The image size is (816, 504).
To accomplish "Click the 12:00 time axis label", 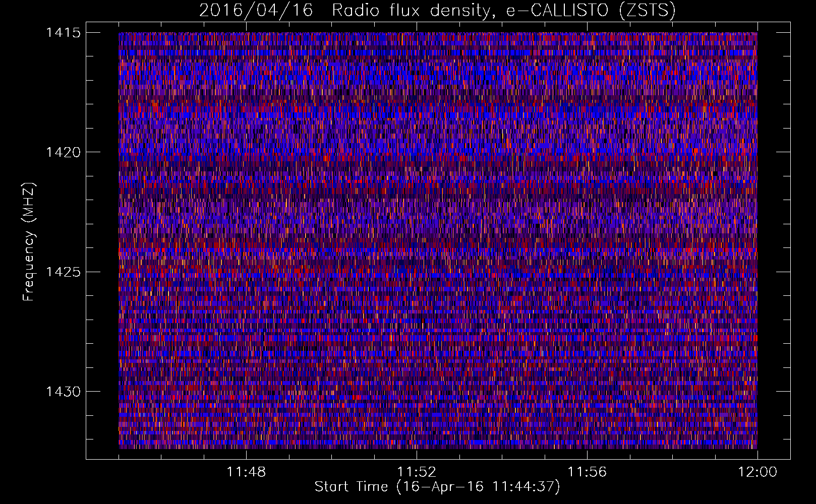I will click(757, 472).
